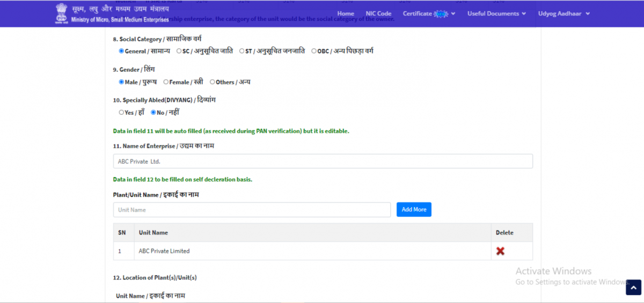The width and height of the screenshot is (644, 303).
Task: Go to Home page
Action: tap(346, 13)
